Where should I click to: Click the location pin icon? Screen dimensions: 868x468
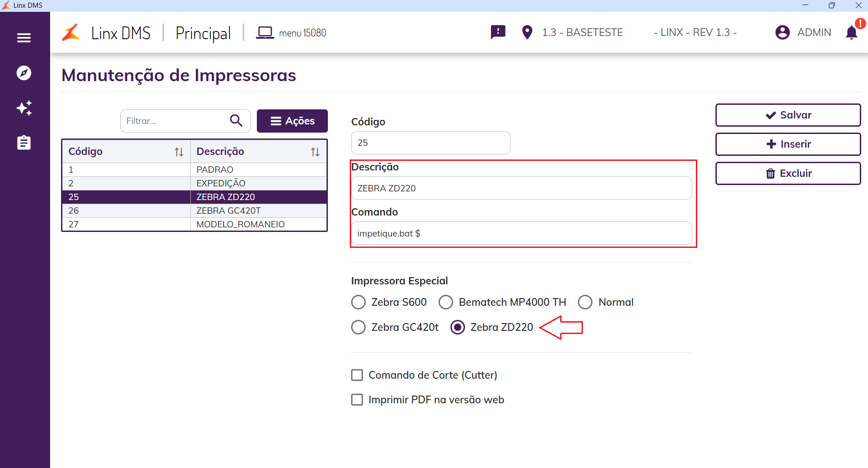527,32
